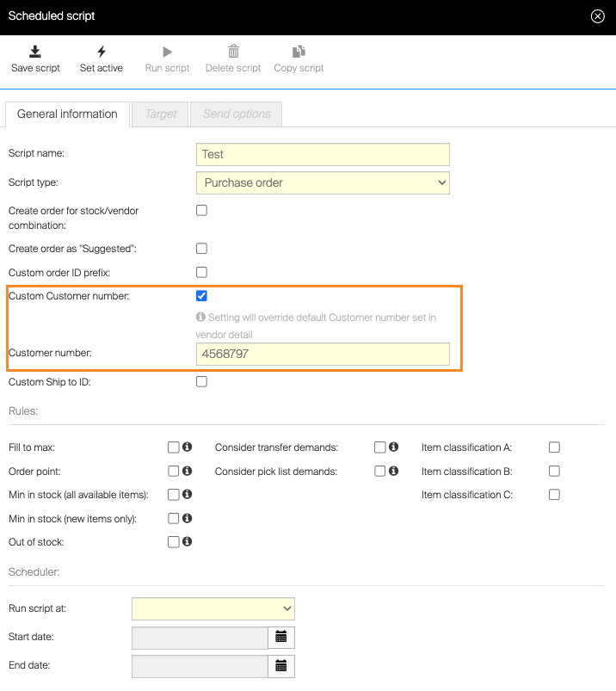Close the Scheduled script dialog

(598, 16)
